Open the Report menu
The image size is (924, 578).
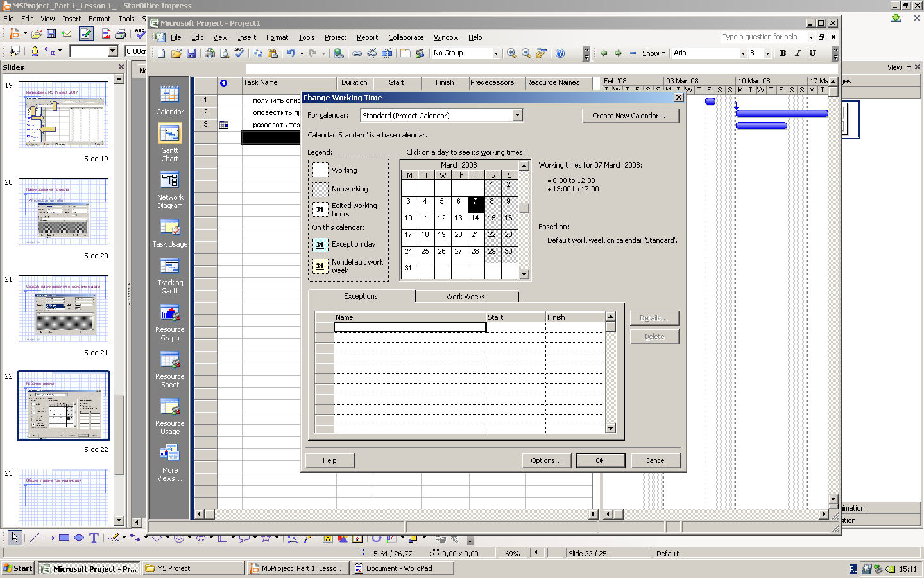(367, 37)
